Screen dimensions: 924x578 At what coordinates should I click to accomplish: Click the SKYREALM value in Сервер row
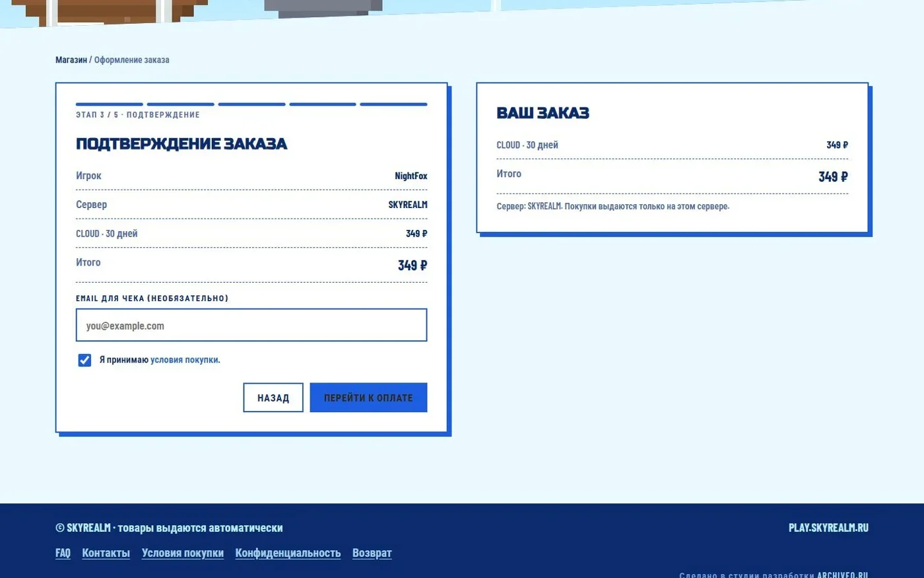pyautogui.click(x=408, y=205)
